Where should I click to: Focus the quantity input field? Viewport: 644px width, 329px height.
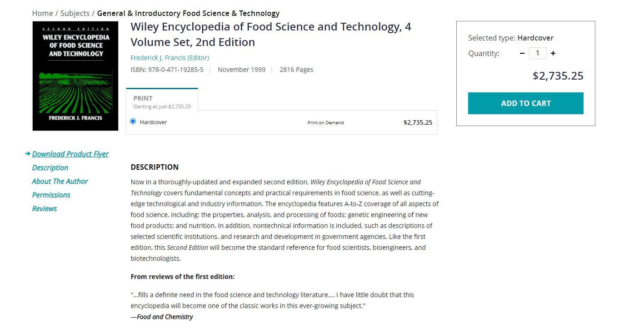click(x=538, y=53)
